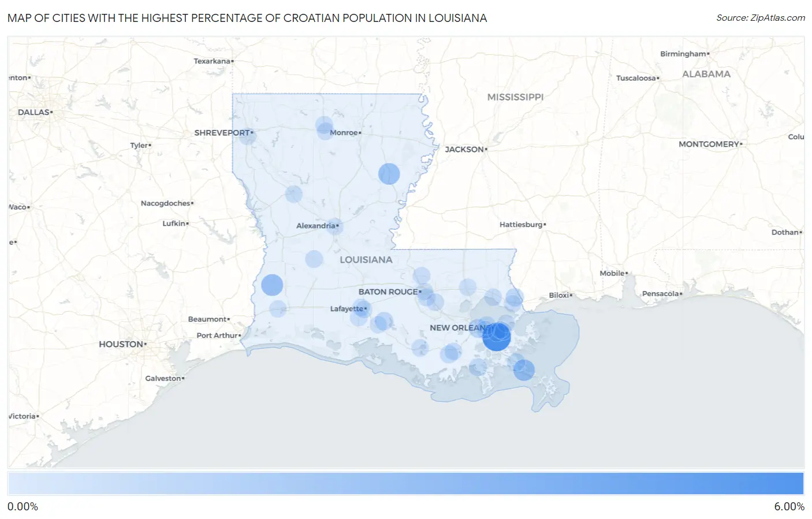Click the Texarkana city label

tap(212, 61)
